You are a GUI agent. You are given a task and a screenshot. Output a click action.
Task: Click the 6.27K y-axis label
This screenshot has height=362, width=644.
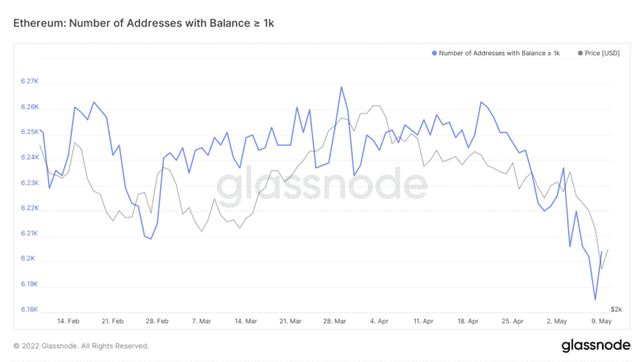tap(30, 82)
